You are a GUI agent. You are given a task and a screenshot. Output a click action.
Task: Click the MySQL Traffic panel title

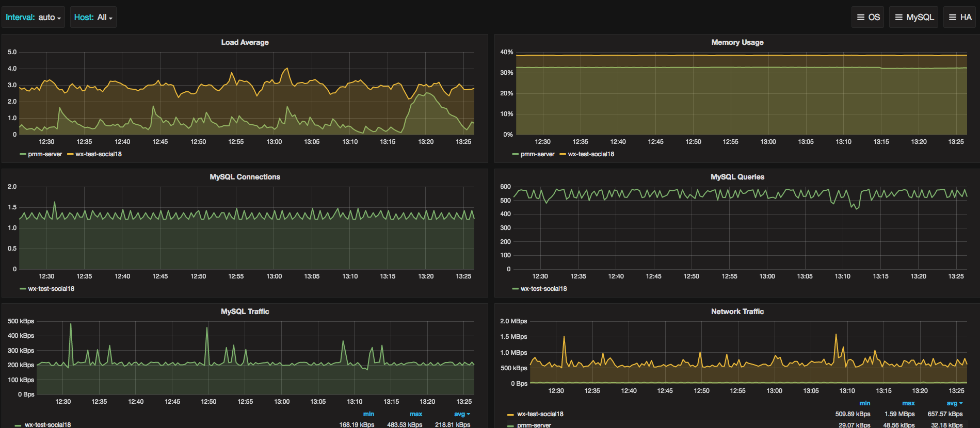coord(245,311)
